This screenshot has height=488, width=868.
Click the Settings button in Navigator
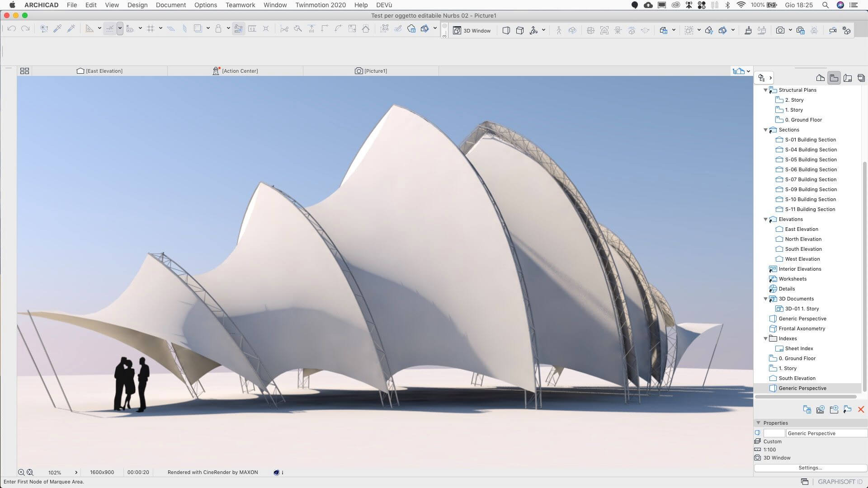[811, 468]
